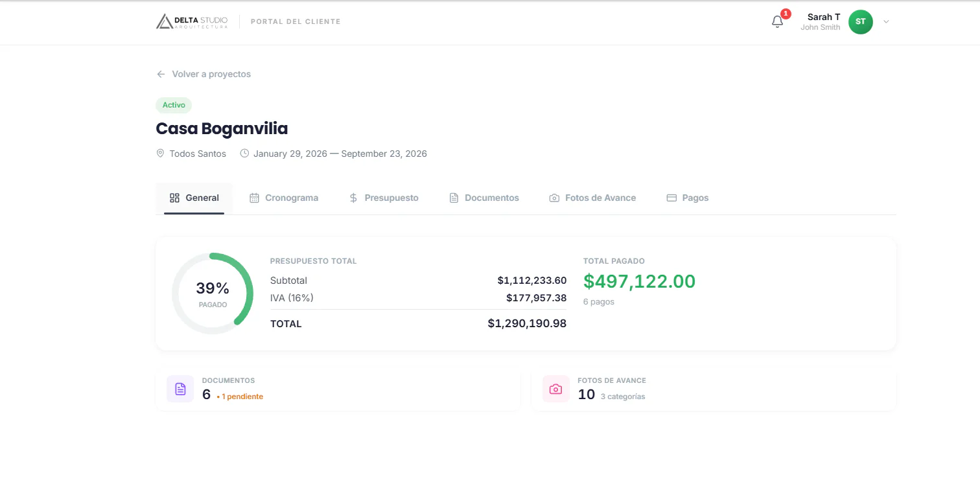Click the photos count 10
980x484 pixels.
pos(587,394)
